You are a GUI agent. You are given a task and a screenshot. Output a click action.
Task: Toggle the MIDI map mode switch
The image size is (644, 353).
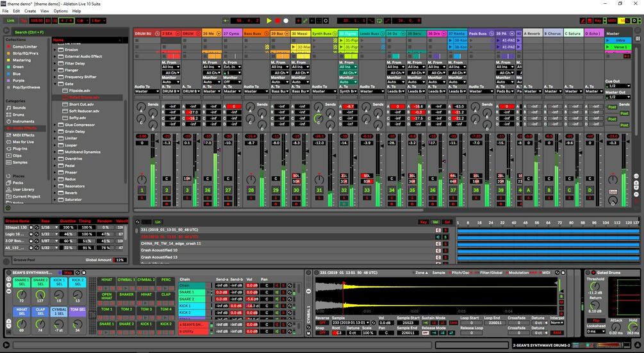pos(612,21)
